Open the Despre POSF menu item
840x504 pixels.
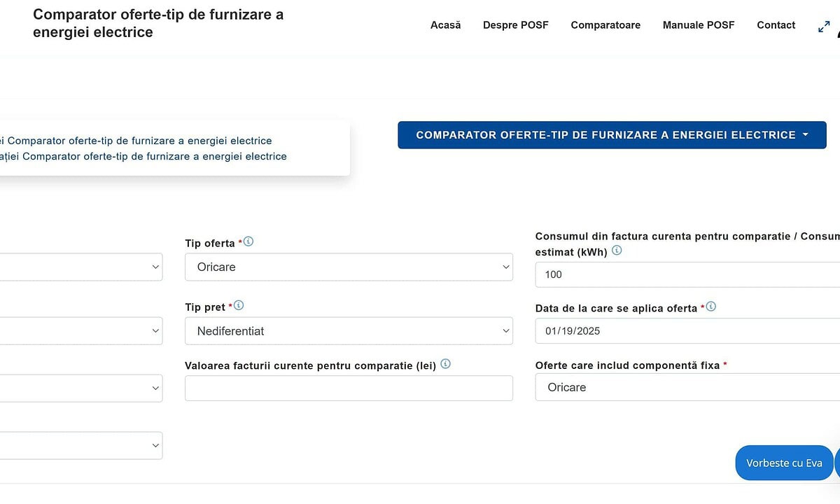pyautogui.click(x=515, y=25)
